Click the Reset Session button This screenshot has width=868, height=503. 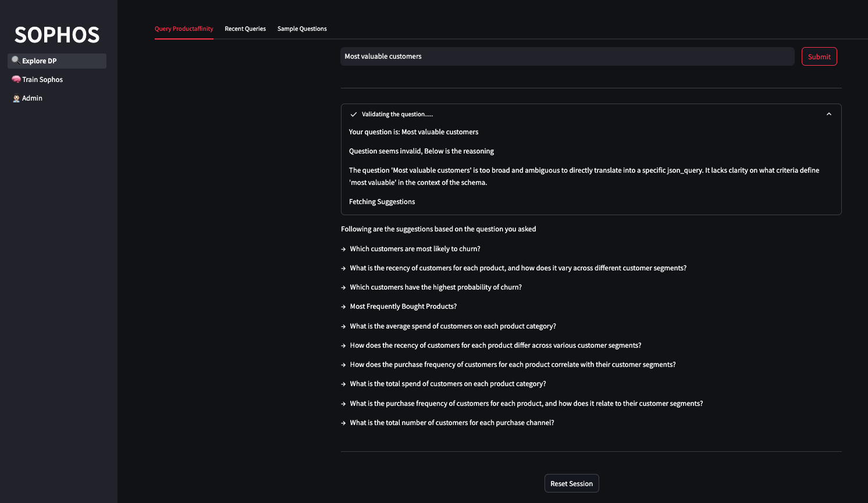tap(572, 484)
